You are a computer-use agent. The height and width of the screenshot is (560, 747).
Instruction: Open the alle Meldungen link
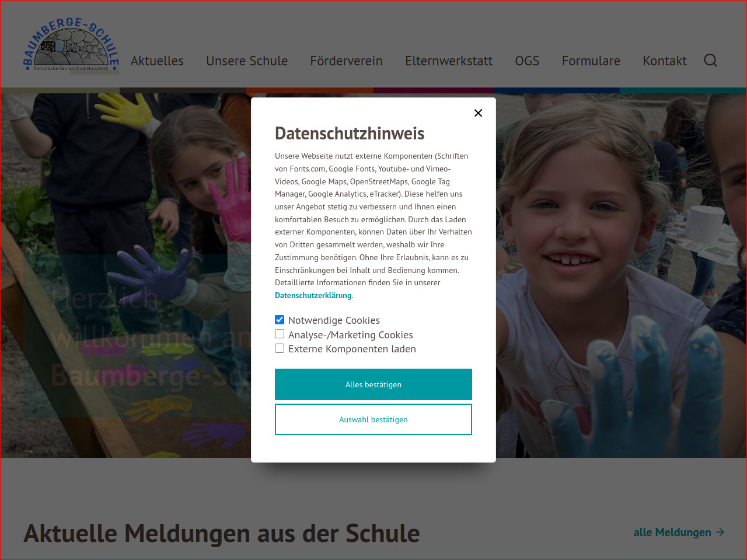click(x=672, y=532)
